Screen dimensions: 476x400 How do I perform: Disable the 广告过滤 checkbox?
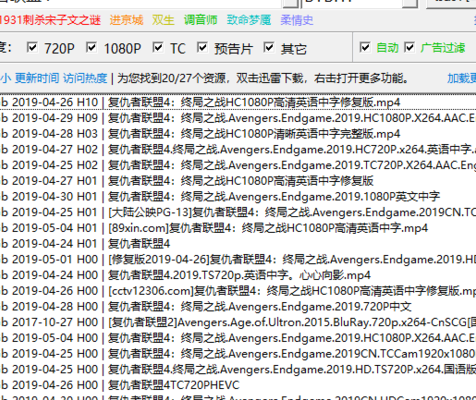409,48
